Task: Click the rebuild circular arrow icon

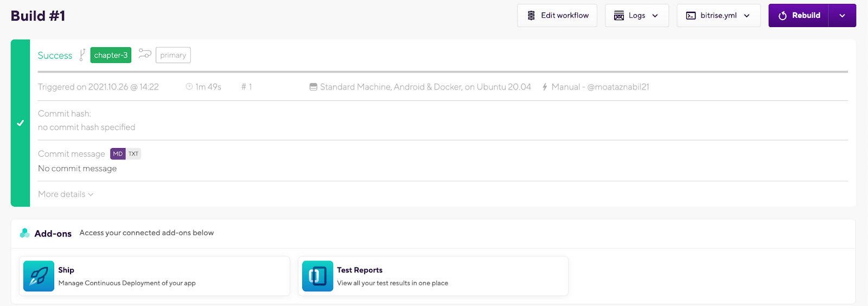Action: 783,16
